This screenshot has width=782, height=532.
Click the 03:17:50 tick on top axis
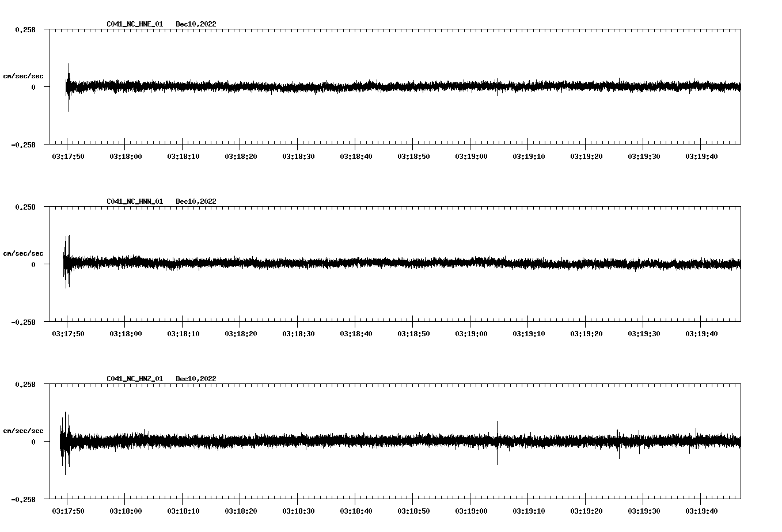tap(67, 155)
